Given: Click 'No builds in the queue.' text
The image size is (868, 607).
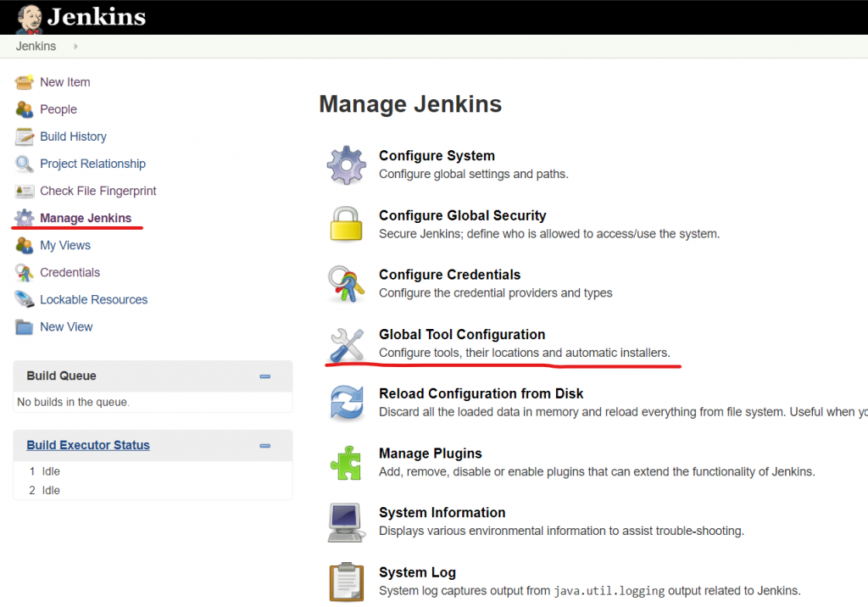Looking at the screenshot, I should point(73,402).
